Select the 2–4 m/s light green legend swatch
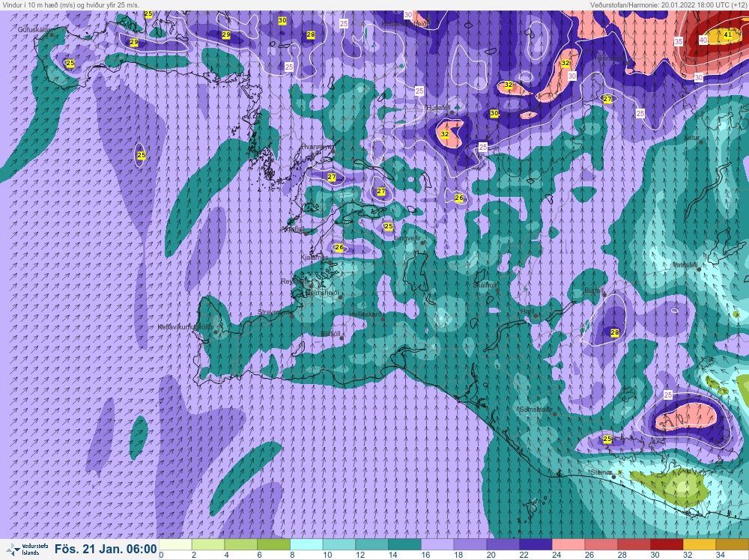Screen dimensions: 749x560 tap(207, 545)
